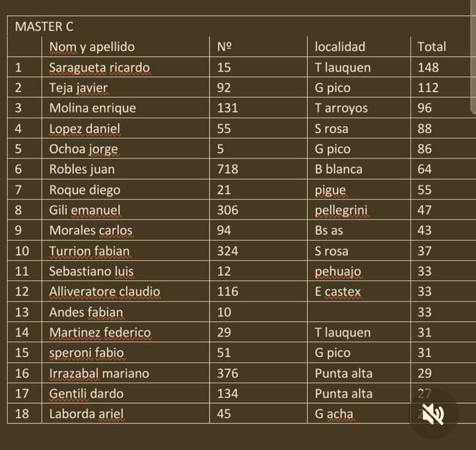Click Robles juan's number 718

tap(227, 169)
